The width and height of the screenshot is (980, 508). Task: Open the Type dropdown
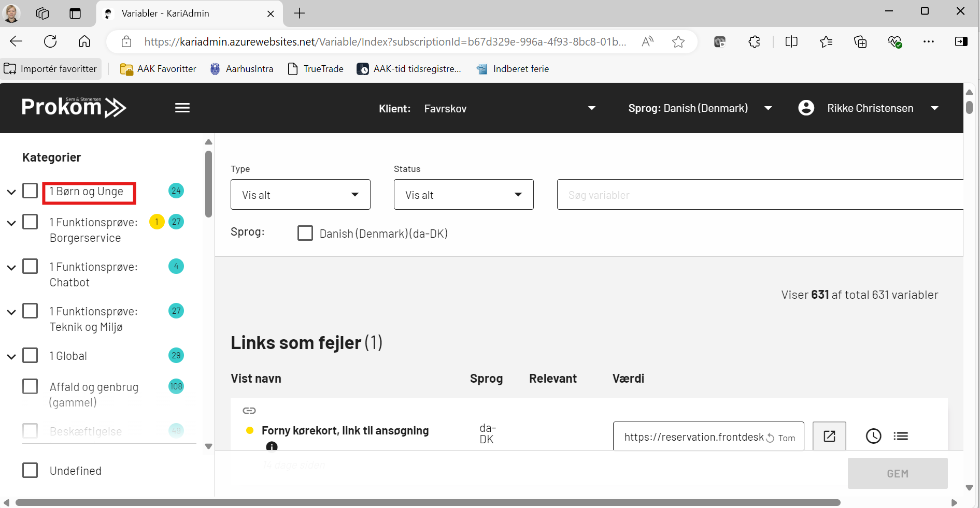point(300,195)
